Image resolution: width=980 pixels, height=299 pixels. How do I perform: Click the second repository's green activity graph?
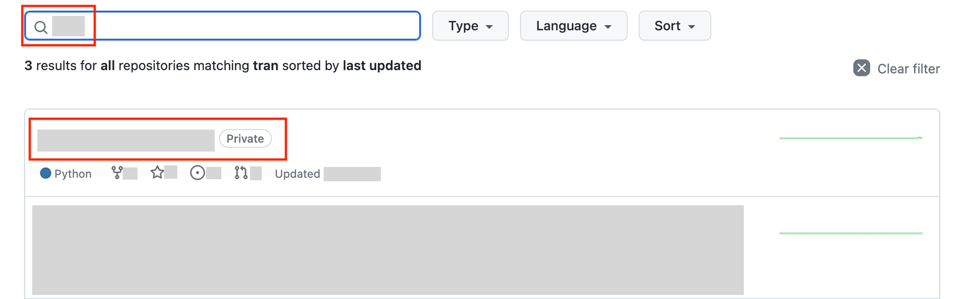pos(851,233)
